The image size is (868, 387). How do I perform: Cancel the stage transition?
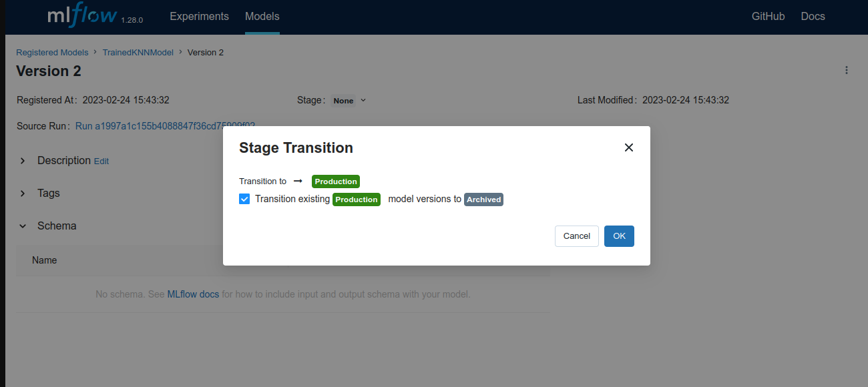(x=576, y=236)
